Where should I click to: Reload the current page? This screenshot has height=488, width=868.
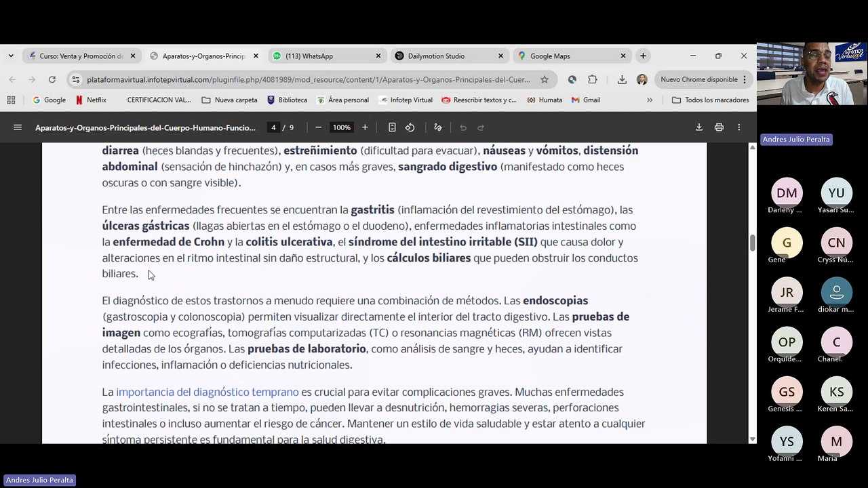click(x=52, y=79)
